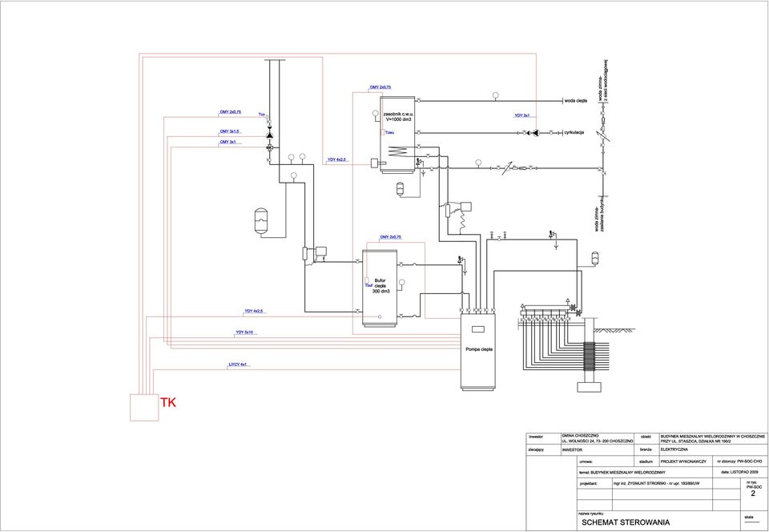Click the OMY 3x1,5 cable label

coord(230,131)
